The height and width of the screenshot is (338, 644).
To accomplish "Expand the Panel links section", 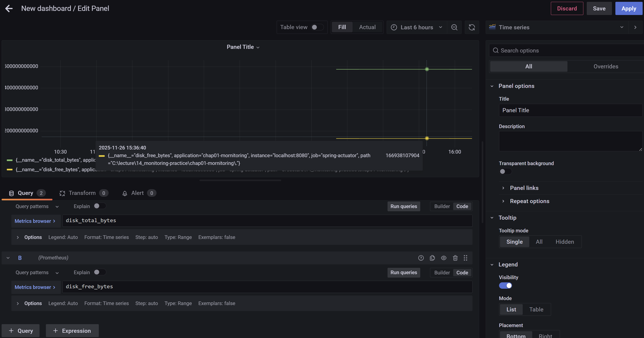I will click(524, 188).
